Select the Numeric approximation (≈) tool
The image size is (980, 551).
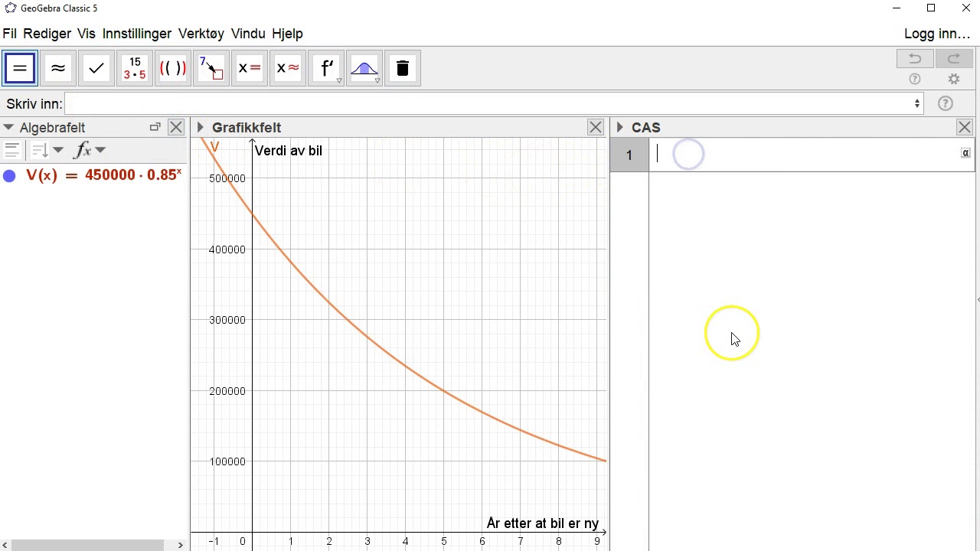58,69
